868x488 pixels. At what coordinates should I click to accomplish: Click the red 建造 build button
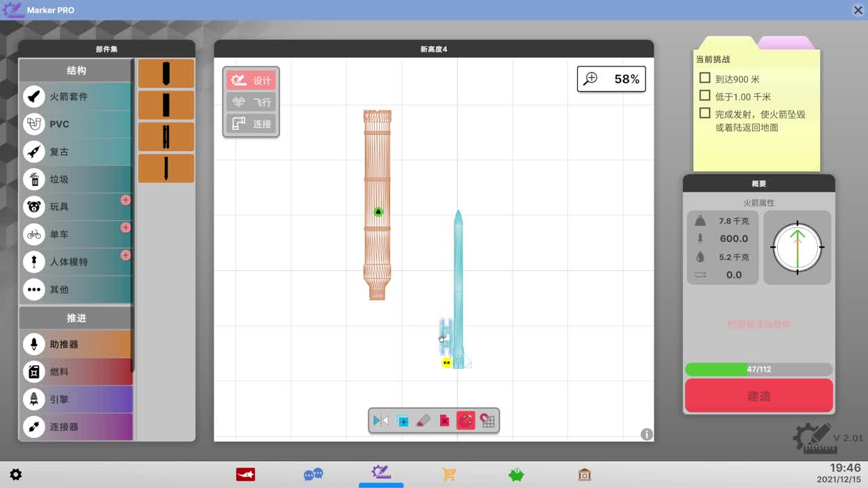point(759,396)
